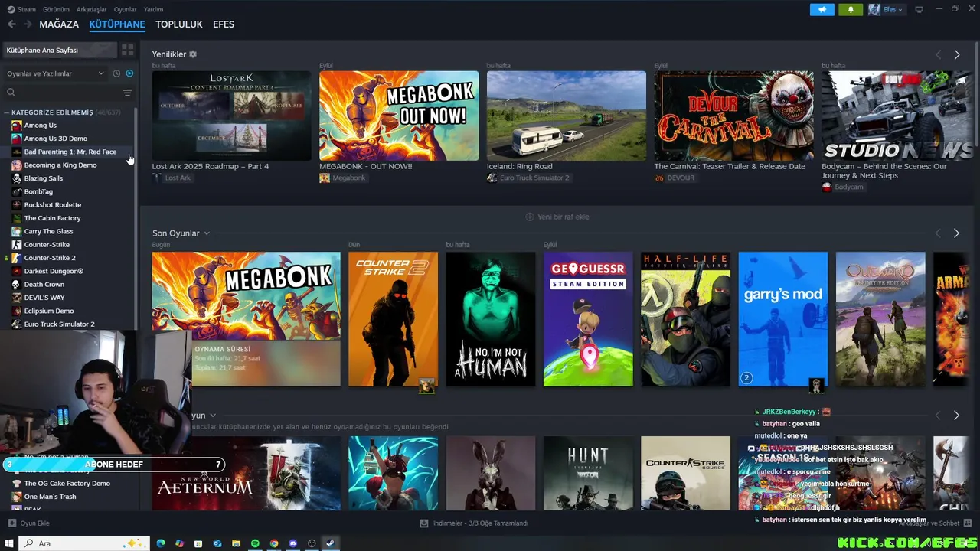Open No, I'm Not a Human cover
Screen dimensions: 980x551
(x=491, y=319)
